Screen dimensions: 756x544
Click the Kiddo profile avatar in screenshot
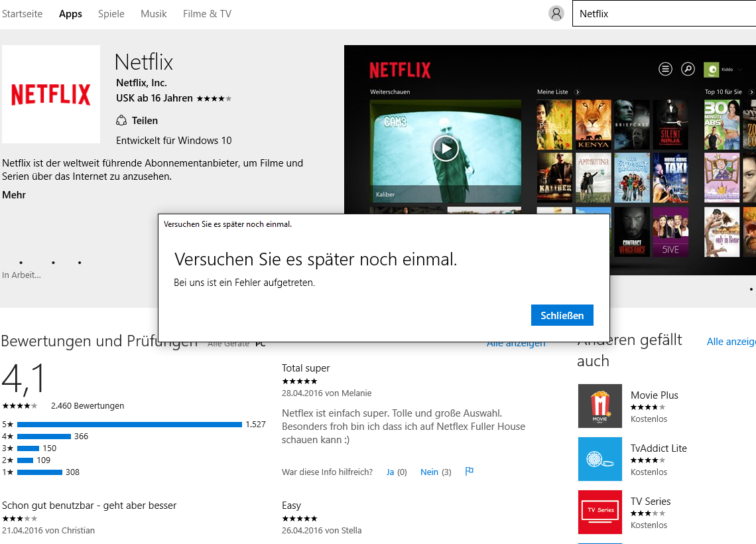[x=711, y=70]
